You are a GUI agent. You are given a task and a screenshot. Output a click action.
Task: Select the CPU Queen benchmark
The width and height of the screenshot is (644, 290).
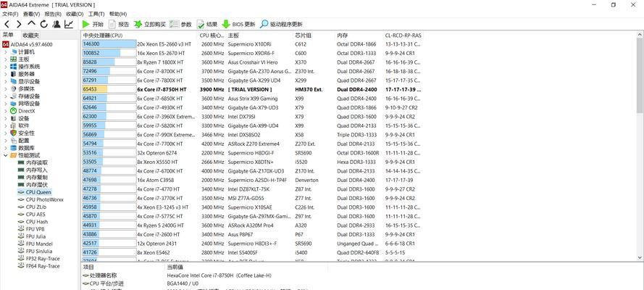click(35, 192)
